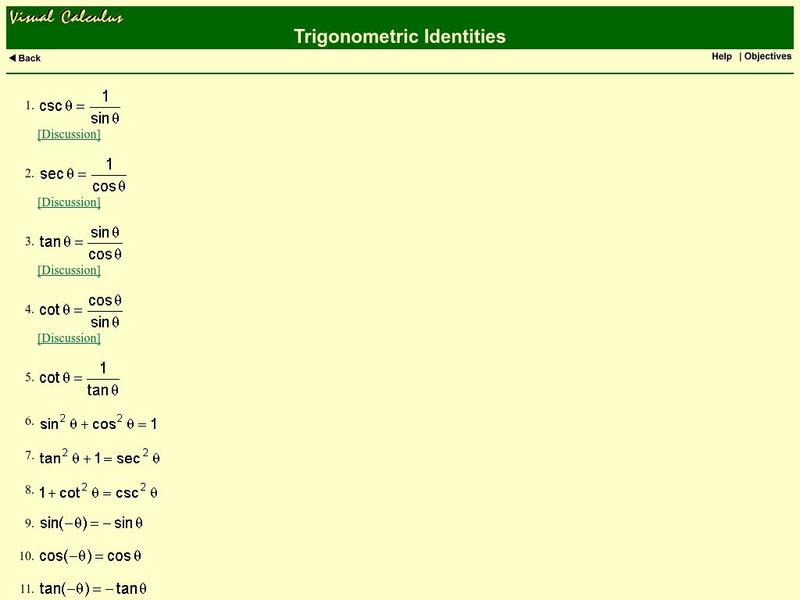Screen dimensions: 800x600
Task: Click the sin² θ + cos² θ = 1 identity
Action: point(98,423)
